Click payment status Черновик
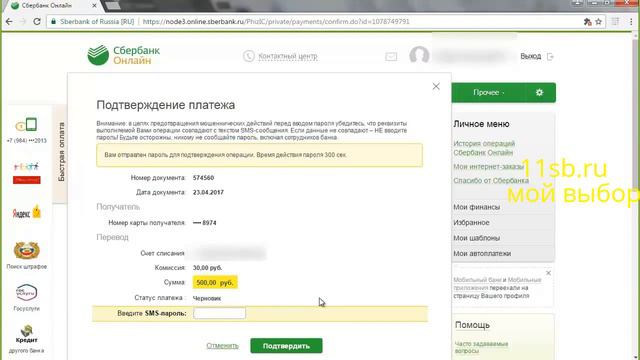Viewport: 640px width, 360px height. tap(207, 298)
